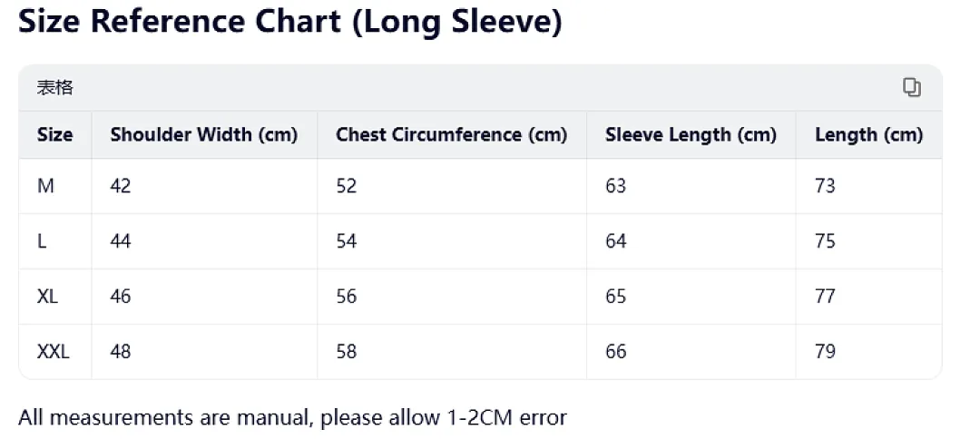
Task: Click the XL size row cell
Action: point(47,296)
